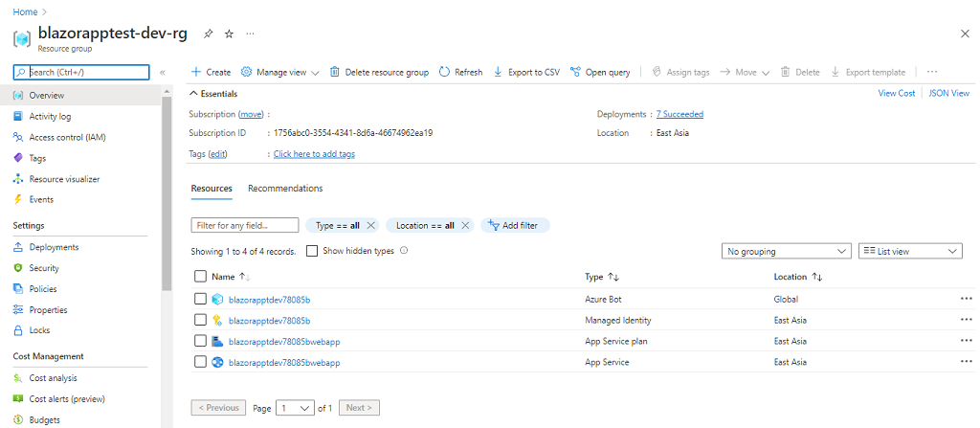The image size is (980, 428).
Task: Open the View Cost link
Action: pos(896,93)
